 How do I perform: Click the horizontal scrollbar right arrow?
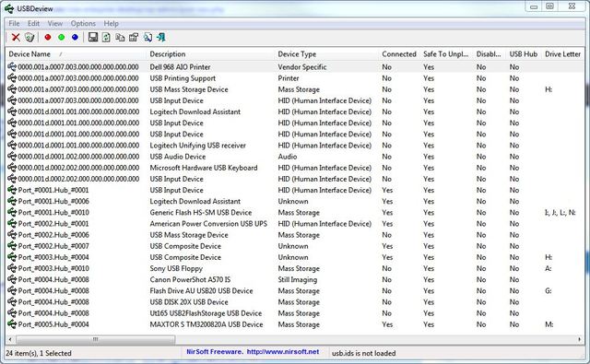click(x=580, y=339)
